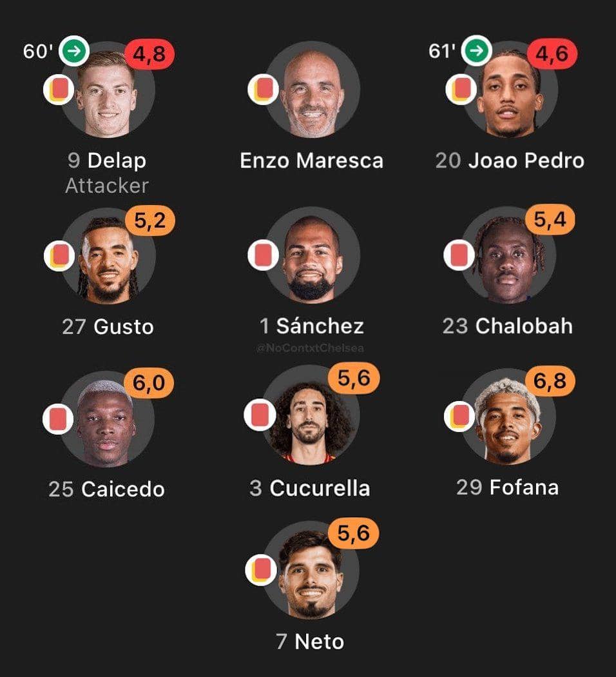616x677 pixels.
Task: Click the card icon beside Delap
Action: tap(59, 90)
